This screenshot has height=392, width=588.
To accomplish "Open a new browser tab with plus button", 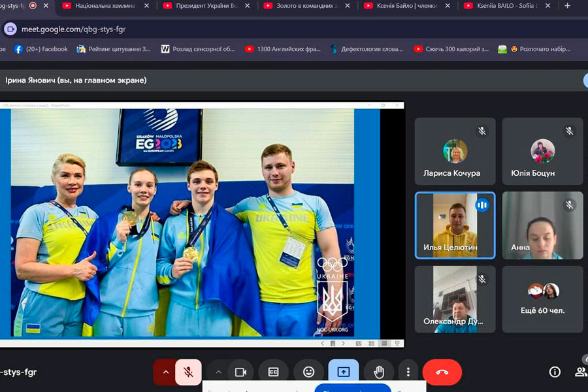I will 567,6.
